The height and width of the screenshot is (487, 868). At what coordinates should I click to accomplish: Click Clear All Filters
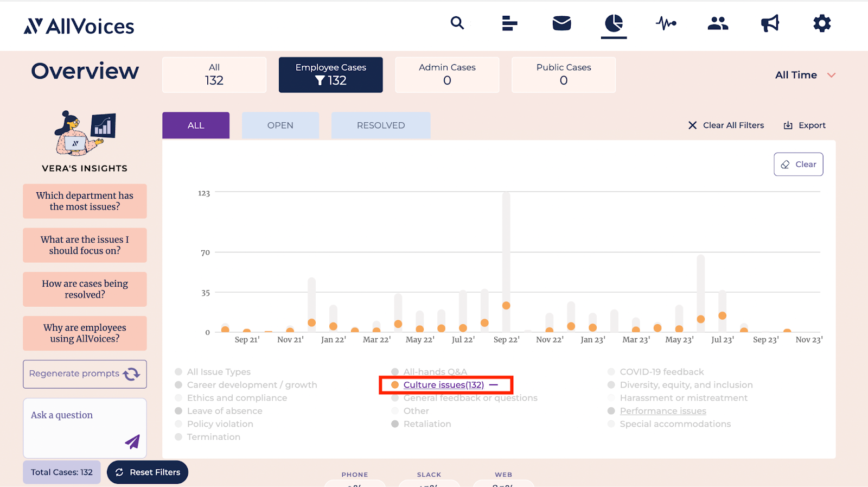[x=726, y=125]
